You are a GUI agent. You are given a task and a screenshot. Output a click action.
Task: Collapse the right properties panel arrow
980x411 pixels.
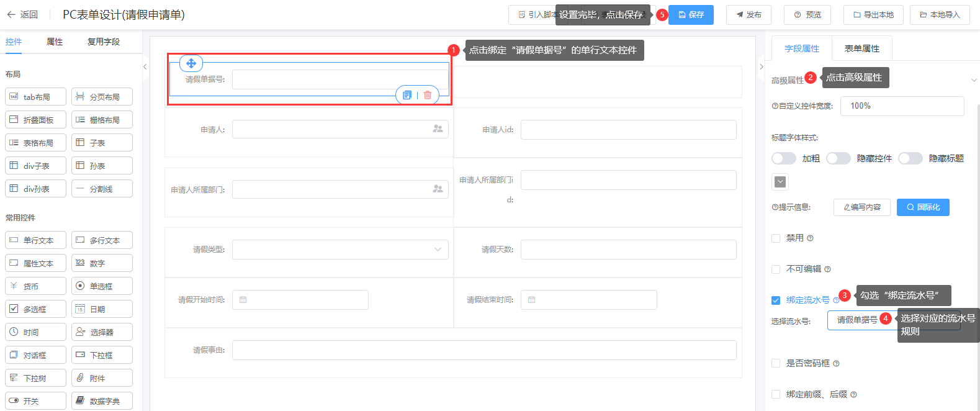pyautogui.click(x=762, y=66)
